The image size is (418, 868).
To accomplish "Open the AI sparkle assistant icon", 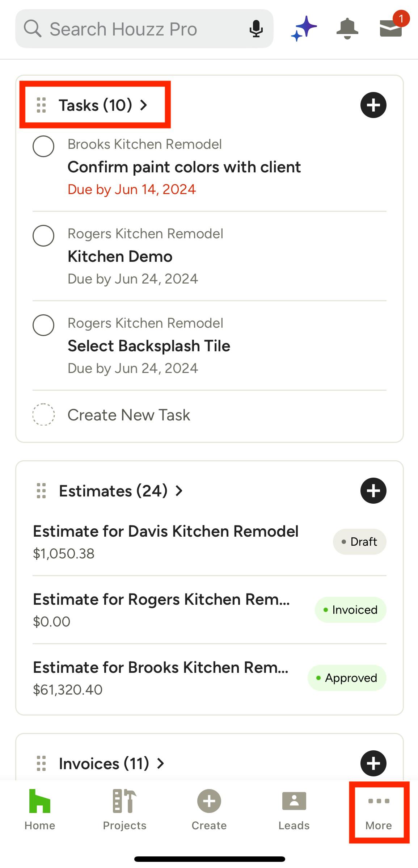I will pos(304,29).
